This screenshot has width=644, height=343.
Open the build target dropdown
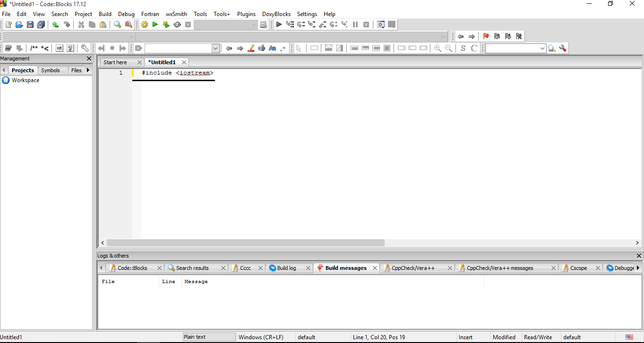tap(253, 24)
